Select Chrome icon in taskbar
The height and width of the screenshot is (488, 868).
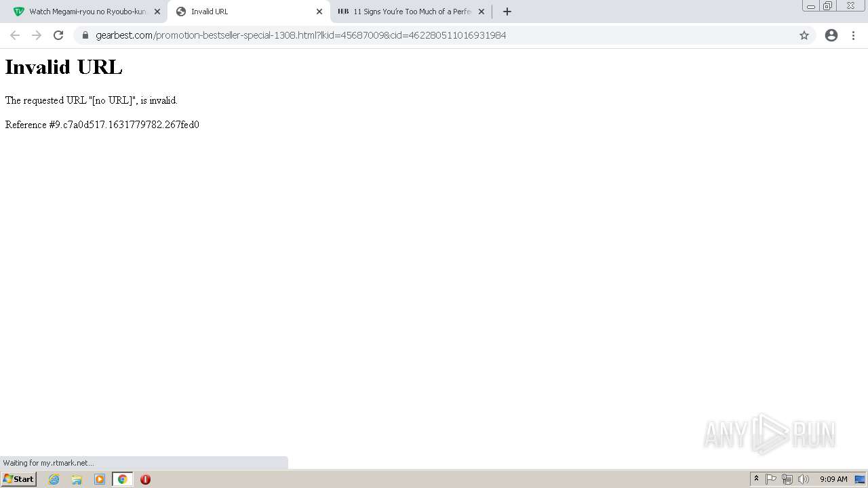click(122, 479)
